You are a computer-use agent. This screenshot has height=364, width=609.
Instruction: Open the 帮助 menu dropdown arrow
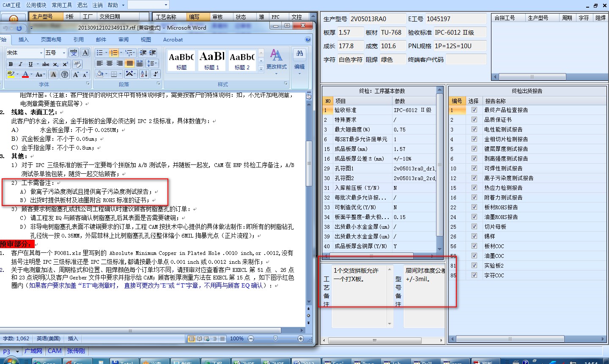123,5
